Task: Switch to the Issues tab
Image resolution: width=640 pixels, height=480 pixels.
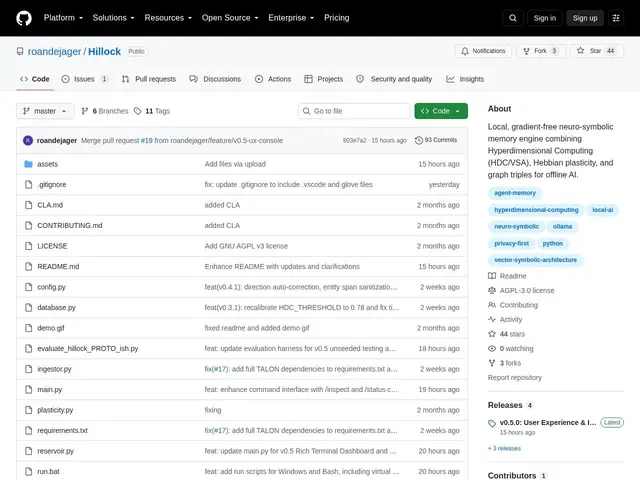Action: coord(84,79)
